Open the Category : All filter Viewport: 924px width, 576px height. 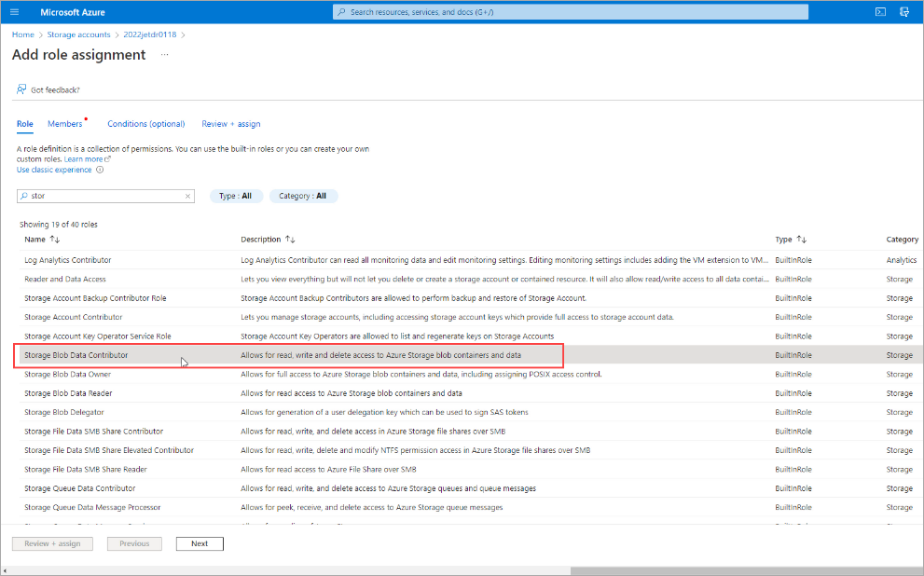coord(303,197)
